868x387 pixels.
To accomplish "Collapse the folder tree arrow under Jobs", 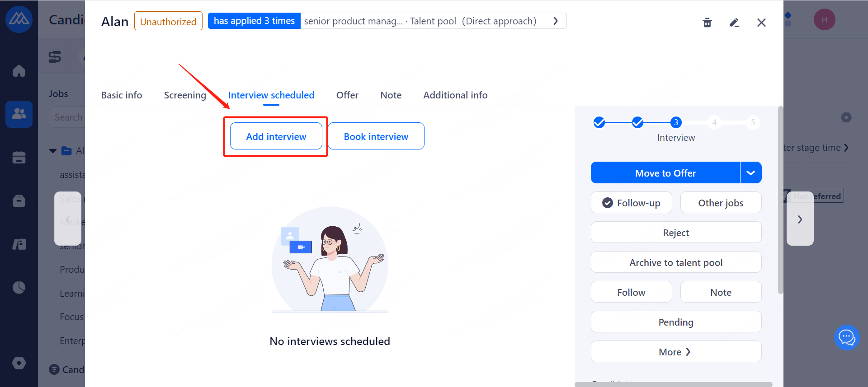I will (53, 151).
